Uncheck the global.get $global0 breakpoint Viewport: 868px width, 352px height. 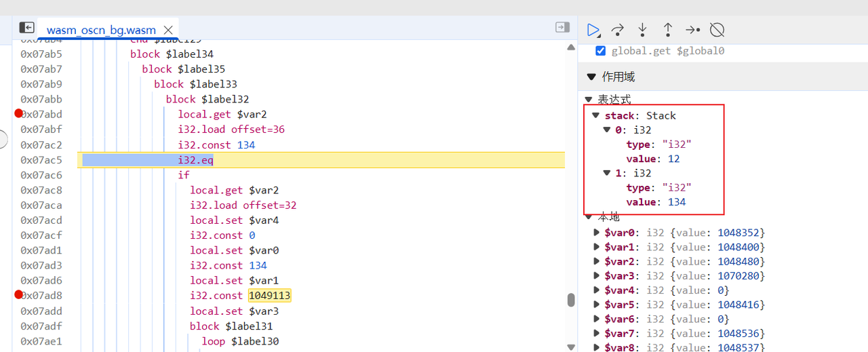click(x=600, y=51)
